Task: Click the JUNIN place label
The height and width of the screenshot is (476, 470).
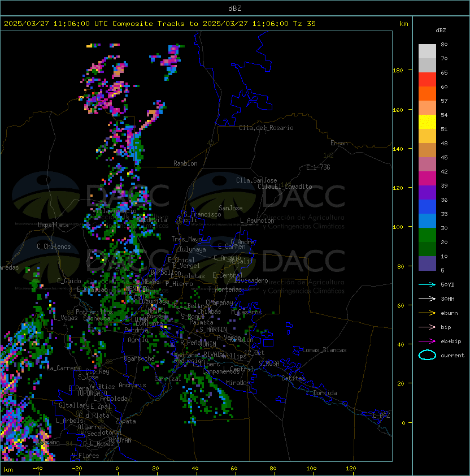Action: [x=207, y=344]
